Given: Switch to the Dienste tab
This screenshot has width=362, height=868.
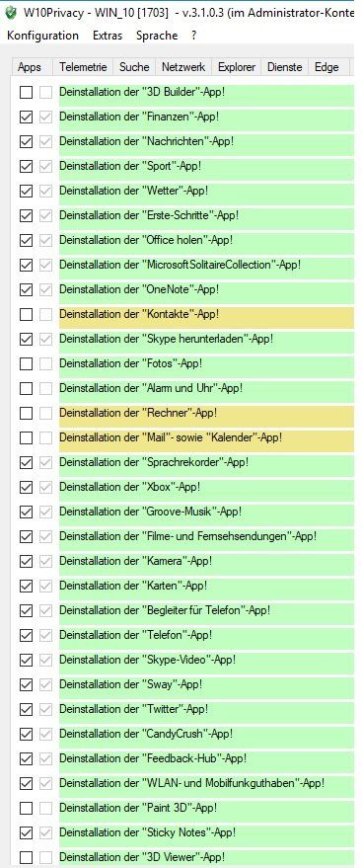Looking at the screenshot, I should point(285,67).
